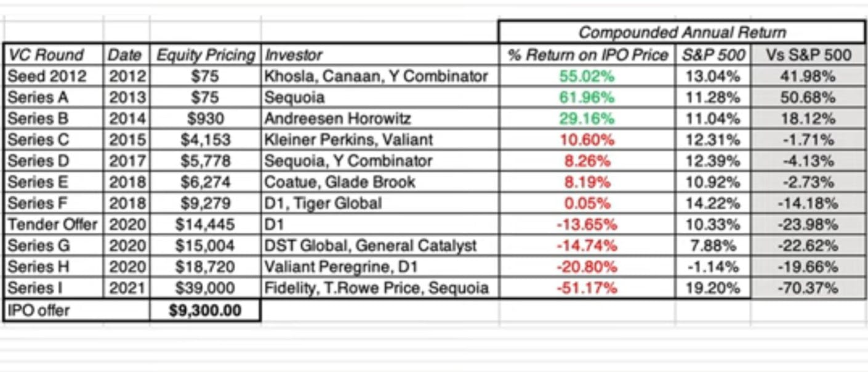
Task: Click the 'Compounded Annual Return' merged header cell
Action: coord(682,33)
